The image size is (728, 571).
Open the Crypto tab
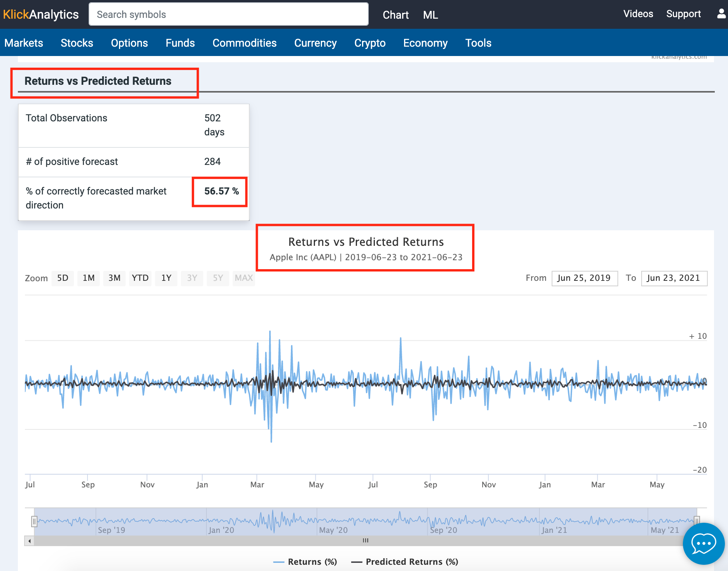[370, 43]
